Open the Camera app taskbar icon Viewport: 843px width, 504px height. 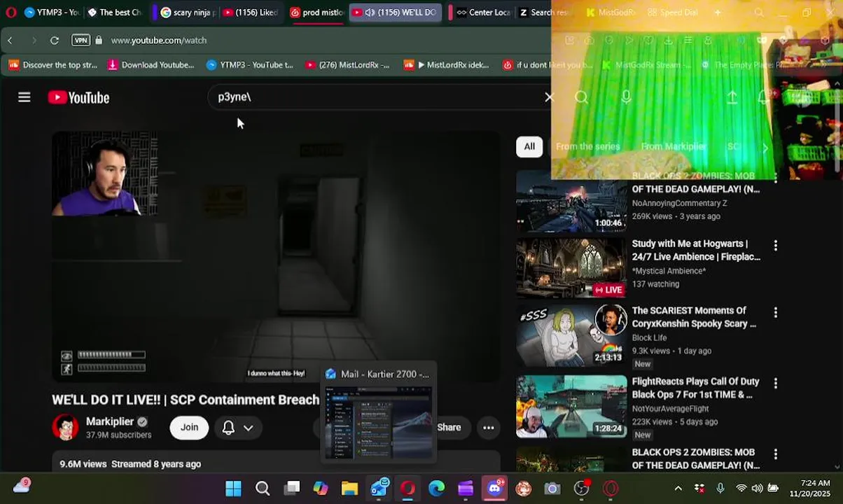552,489
